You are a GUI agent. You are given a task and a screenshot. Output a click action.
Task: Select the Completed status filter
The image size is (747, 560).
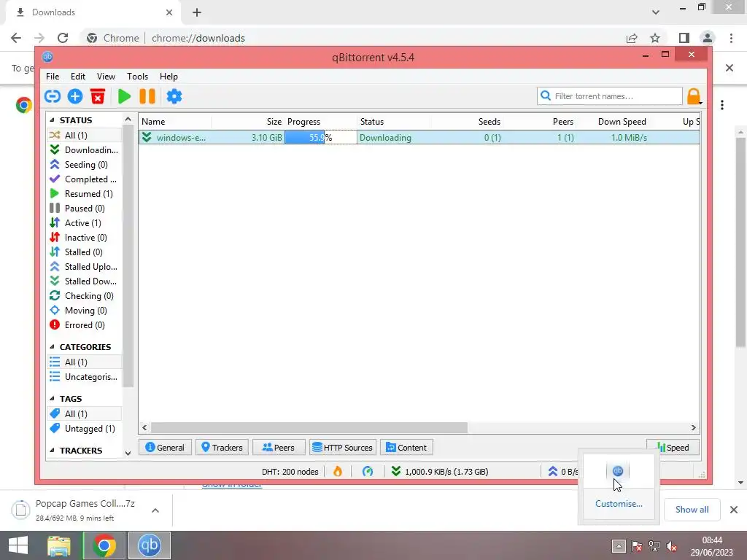coord(84,179)
